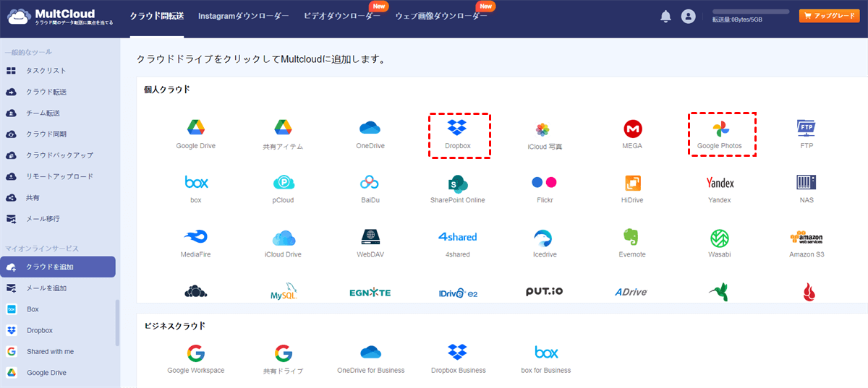Image resolution: width=868 pixels, height=388 pixels.
Task: Select MediaFire cloud icon
Action: 196,243
